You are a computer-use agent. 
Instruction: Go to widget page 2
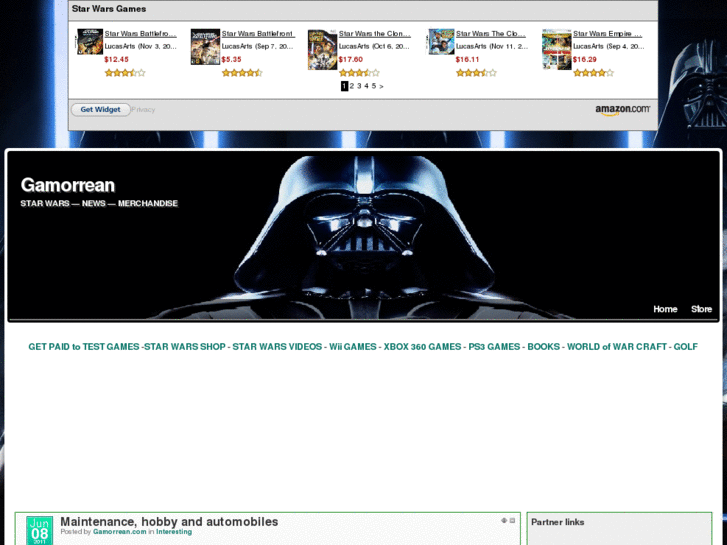[x=352, y=86]
